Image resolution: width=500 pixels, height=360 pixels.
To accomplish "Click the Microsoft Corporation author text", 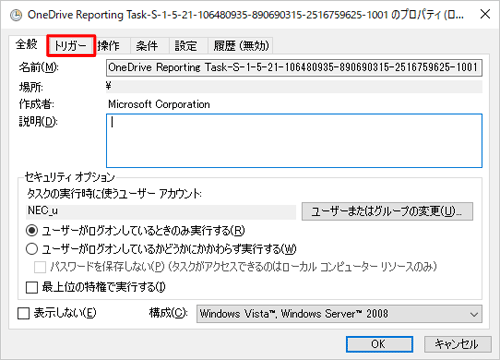I will click(x=159, y=104).
